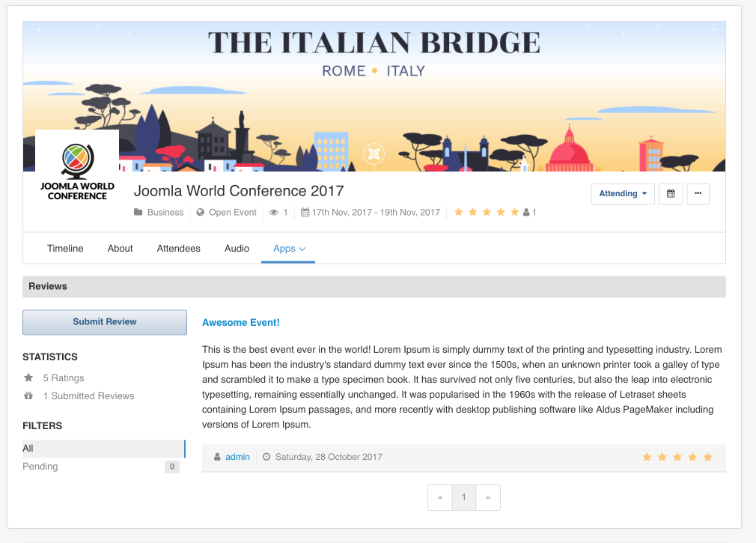756x543 pixels.
Task: Click the calendar icon button
Action: point(671,194)
